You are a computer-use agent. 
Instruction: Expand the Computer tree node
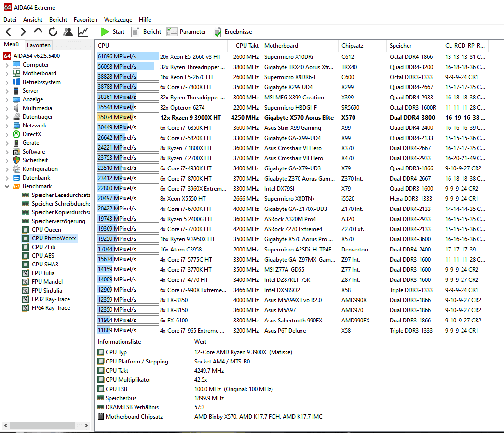pos(7,65)
